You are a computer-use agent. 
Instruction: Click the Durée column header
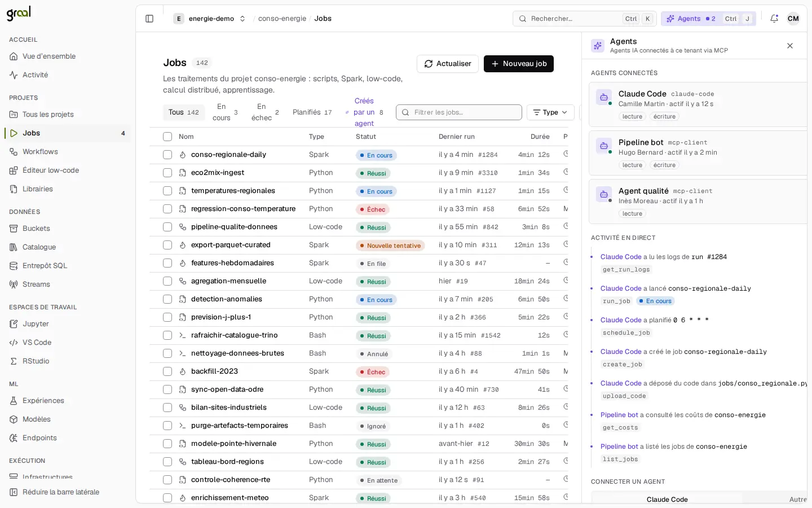pyautogui.click(x=540, y=137)
